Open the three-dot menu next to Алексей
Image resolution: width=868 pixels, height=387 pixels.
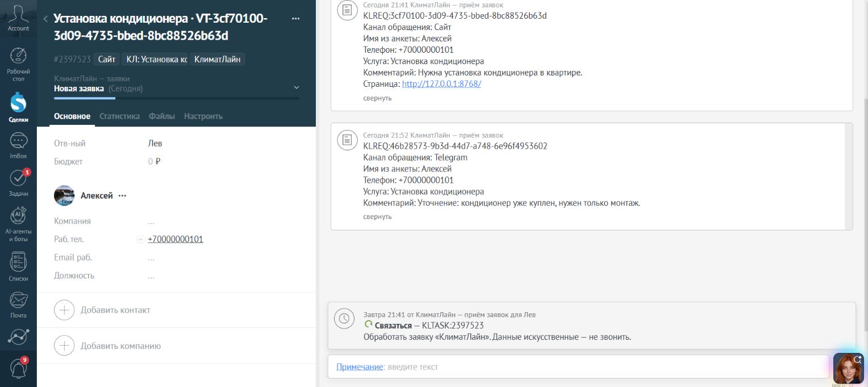coord(122,196)
